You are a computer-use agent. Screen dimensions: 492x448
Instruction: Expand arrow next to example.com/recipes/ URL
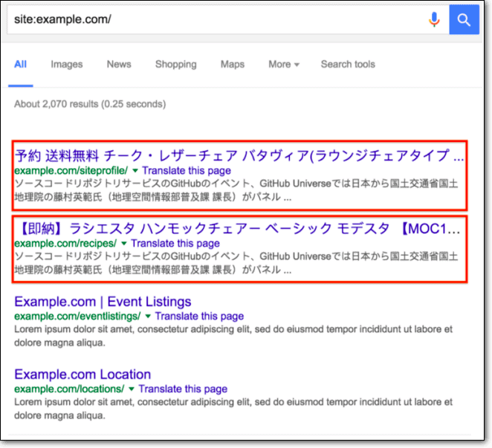123,244
